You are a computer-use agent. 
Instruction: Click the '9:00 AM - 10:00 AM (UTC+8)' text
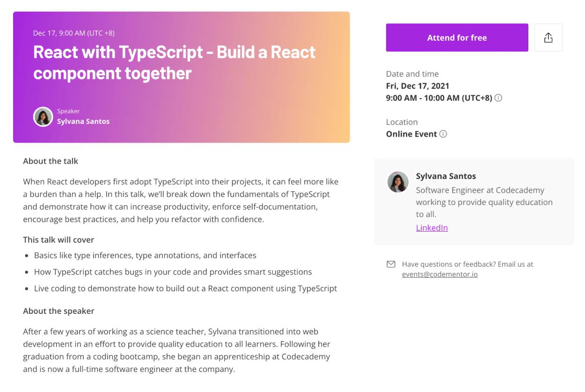(439, 98)
